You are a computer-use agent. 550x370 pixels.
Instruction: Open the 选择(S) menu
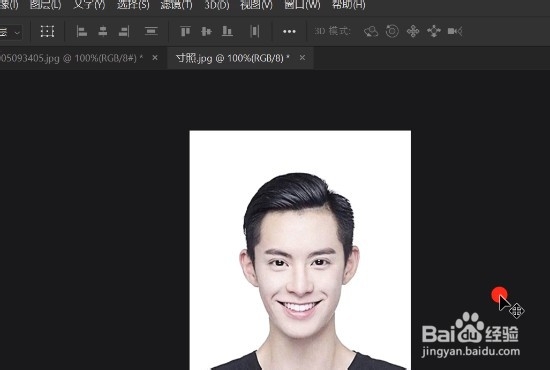point(133,5)
